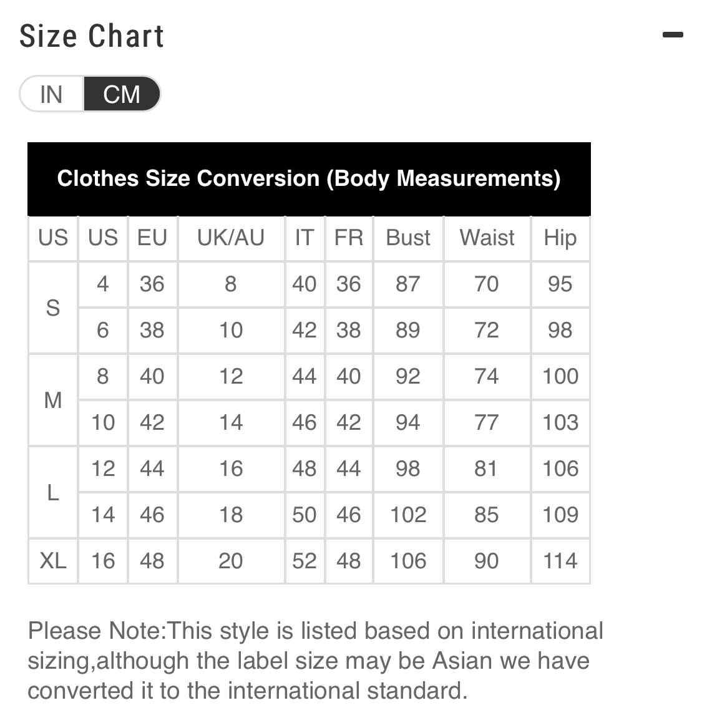Click the M size row label
Screen dimensions: 702x728
coord(53,400)
